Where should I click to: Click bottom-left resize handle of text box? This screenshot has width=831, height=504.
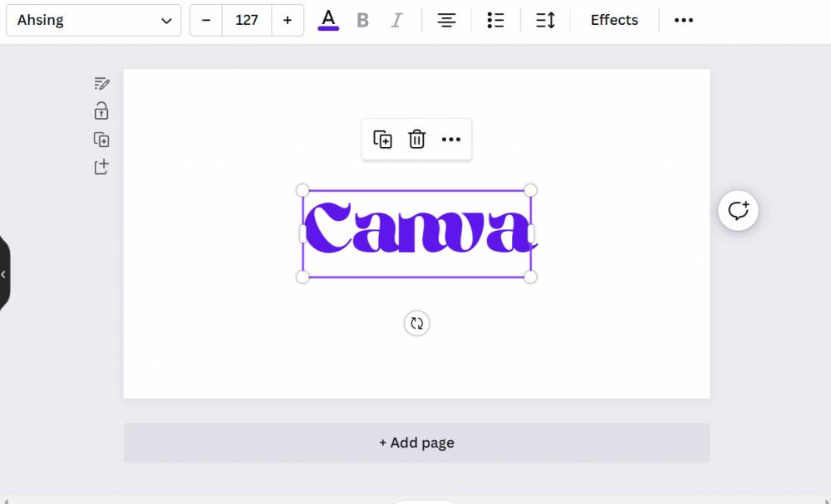click(302, 276)
